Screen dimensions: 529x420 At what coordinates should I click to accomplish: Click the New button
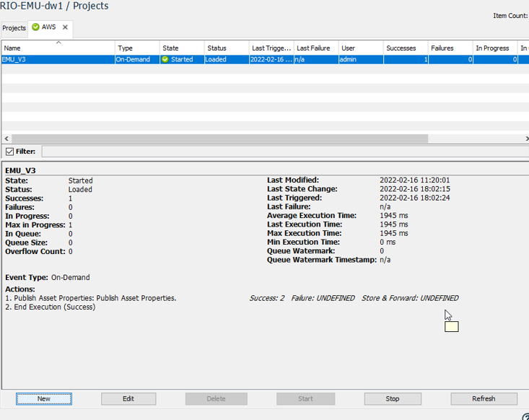[x=44, y=399]
